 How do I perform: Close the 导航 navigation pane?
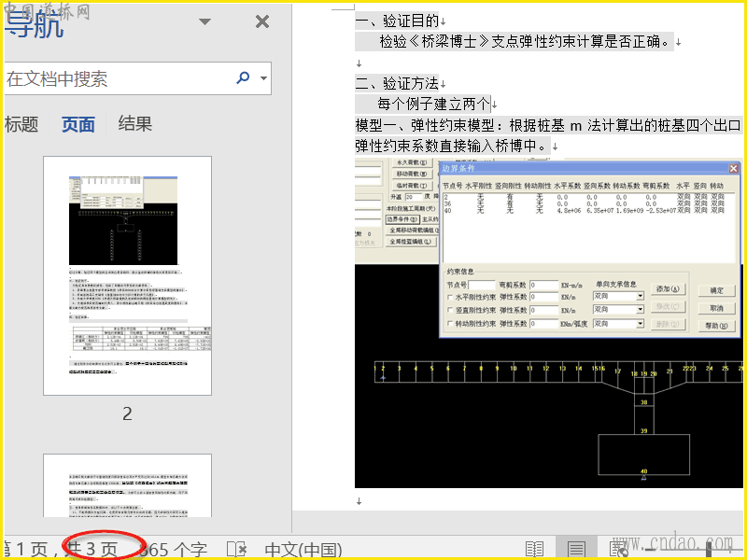click(262, 21)
